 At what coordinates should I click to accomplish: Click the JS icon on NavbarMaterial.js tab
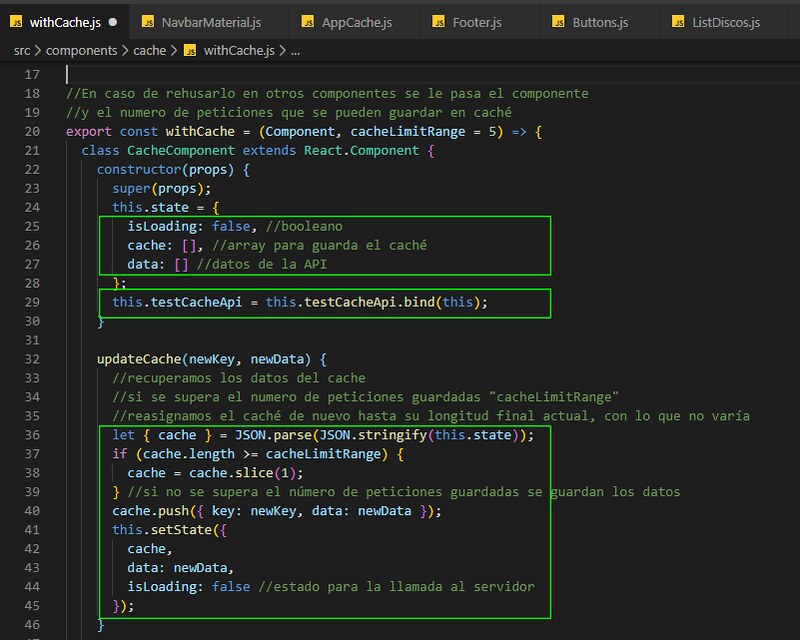click(149, 21)
